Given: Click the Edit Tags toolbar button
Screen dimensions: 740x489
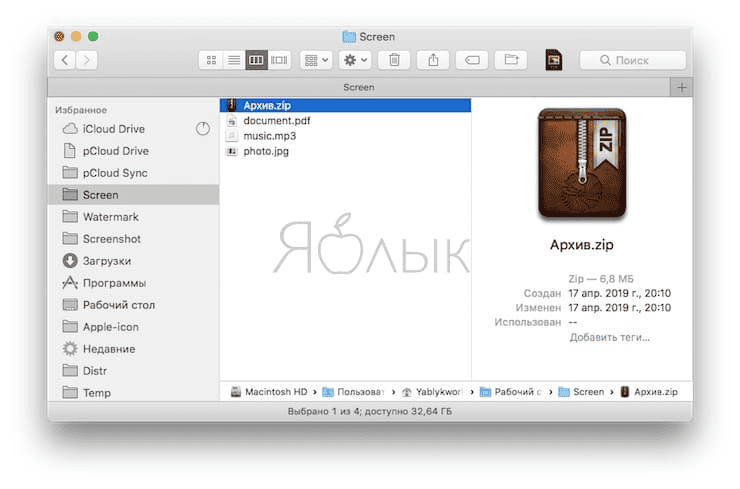Looking at the screenshot, I should (x=472, y=60).
